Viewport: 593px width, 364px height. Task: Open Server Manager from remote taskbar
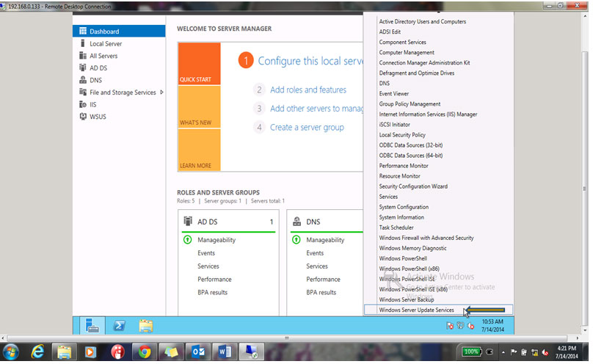click(92, 325)
